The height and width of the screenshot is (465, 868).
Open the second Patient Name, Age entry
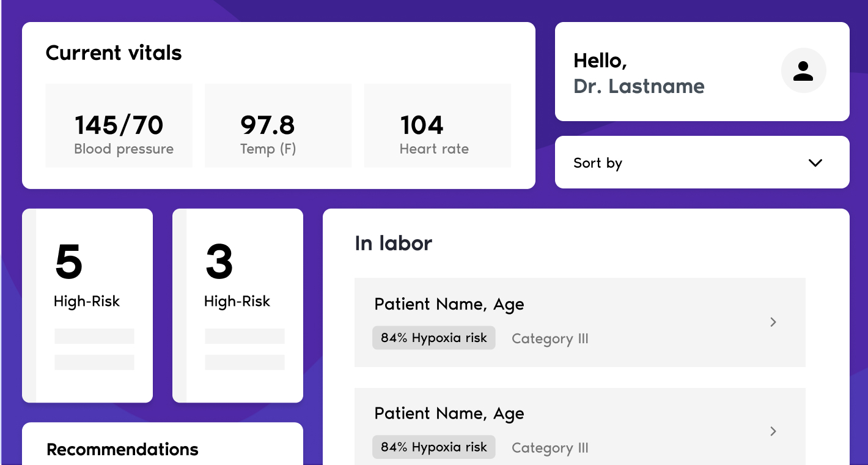(449, 414)
